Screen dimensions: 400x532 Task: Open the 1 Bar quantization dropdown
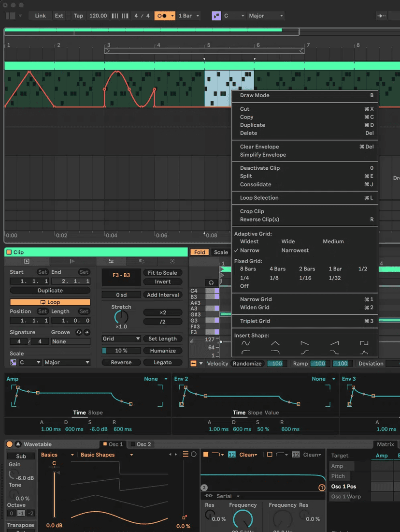188,15
